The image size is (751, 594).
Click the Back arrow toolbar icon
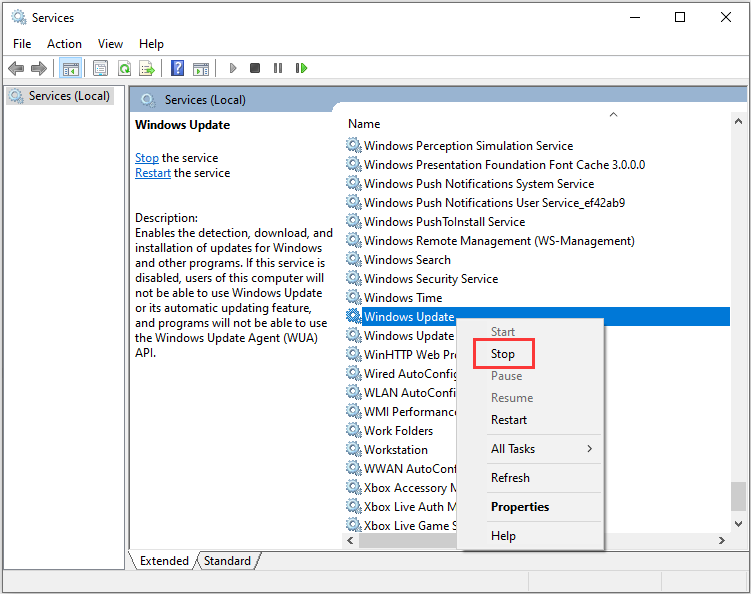[x=16, y=69]
